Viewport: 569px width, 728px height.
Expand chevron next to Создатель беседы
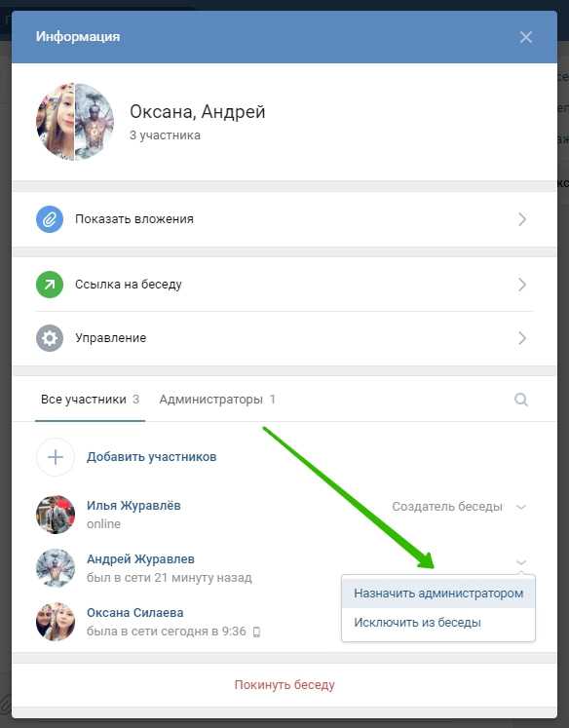pos(521,507)
